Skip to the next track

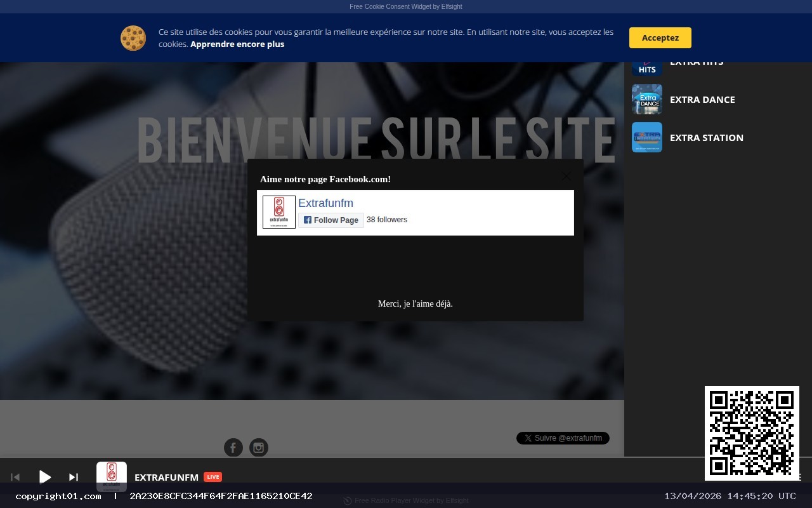(73, 477)
